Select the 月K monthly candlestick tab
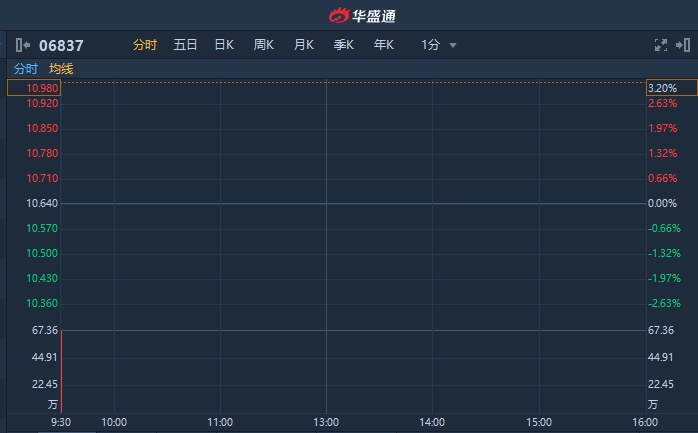This screenshot has width=698, height=433. [304, 45]
